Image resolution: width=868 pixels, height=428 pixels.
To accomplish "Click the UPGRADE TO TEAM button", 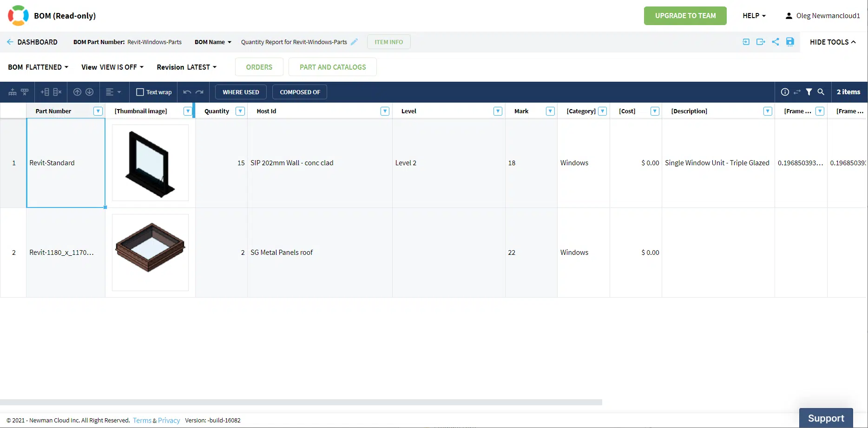I will coord(685,16).
